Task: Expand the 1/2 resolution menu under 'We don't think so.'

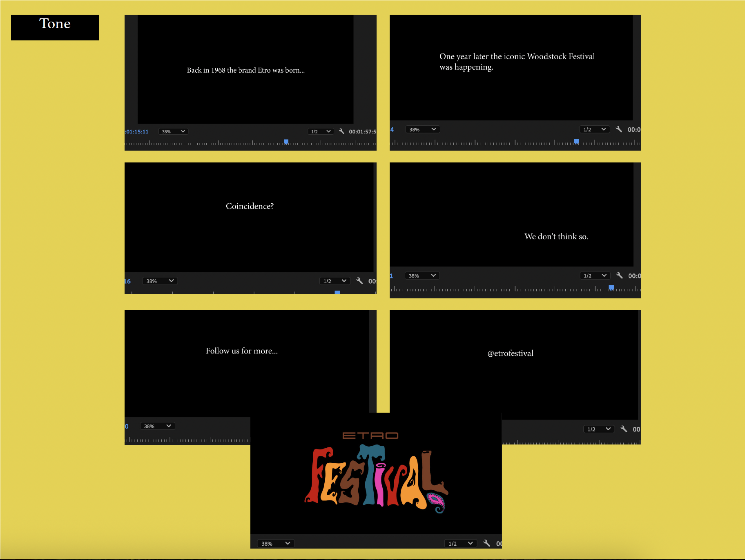Action: pyautogui.click(x=595, y=276)
